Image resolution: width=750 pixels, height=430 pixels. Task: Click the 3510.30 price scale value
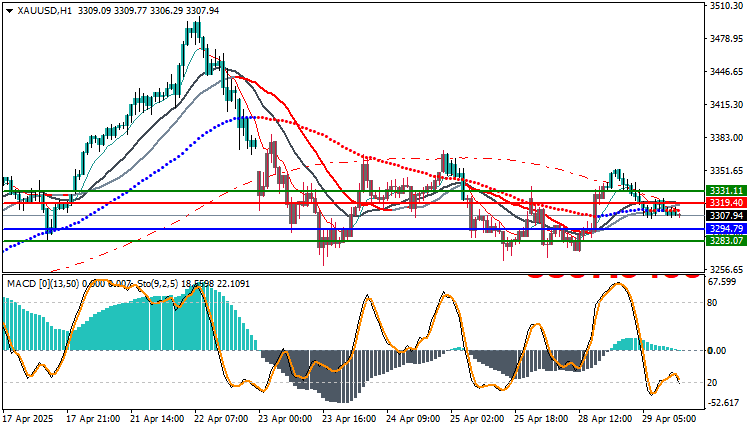[727, 6]
